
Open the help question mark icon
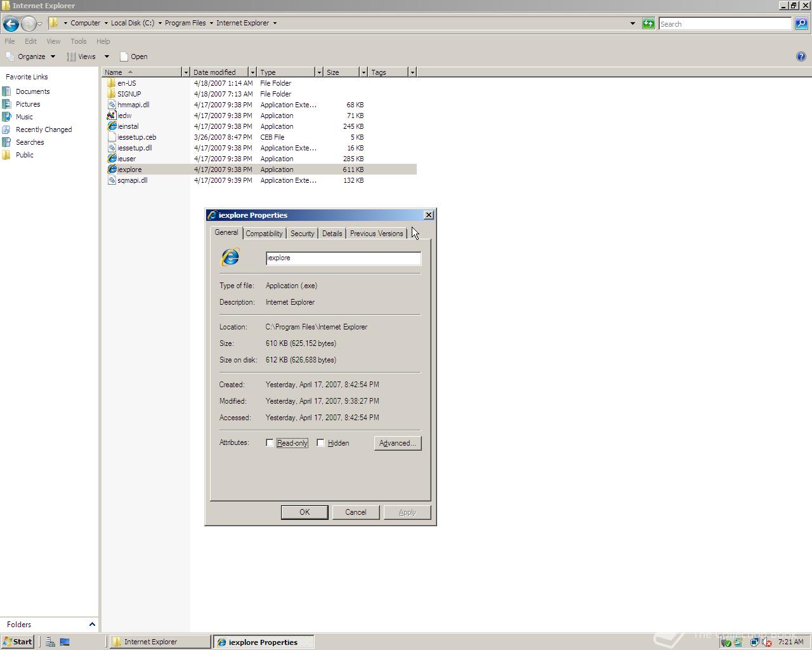click(801, 56)
